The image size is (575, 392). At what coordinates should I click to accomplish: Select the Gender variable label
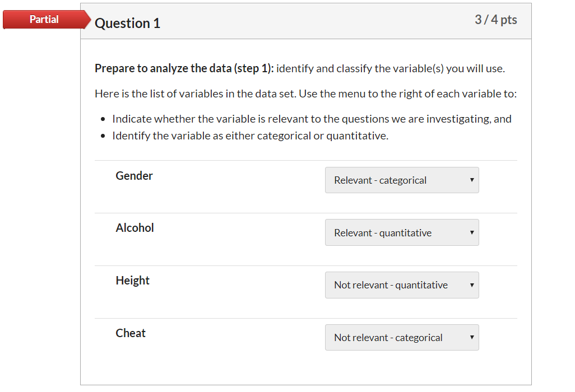point(134,175)
